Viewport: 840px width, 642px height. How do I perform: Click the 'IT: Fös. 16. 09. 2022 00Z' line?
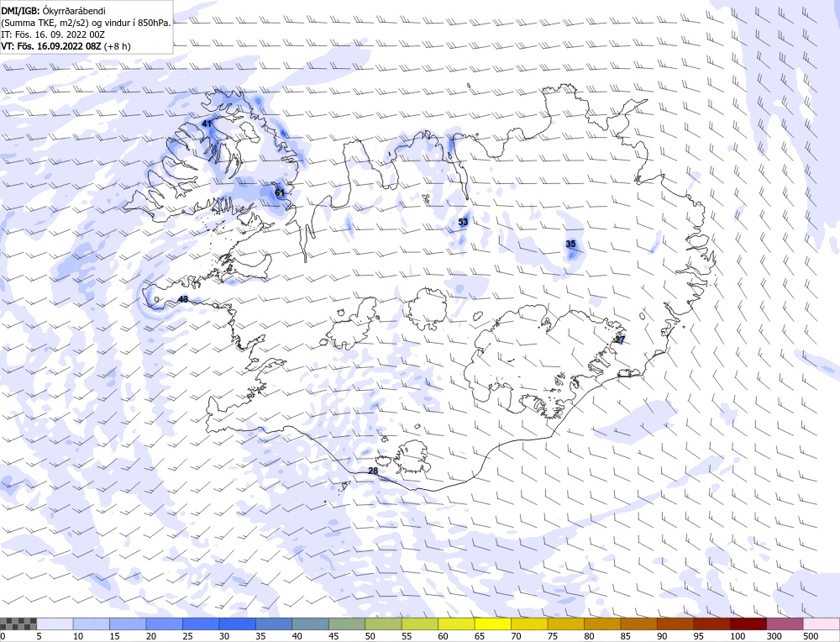(x=52, y=34)
